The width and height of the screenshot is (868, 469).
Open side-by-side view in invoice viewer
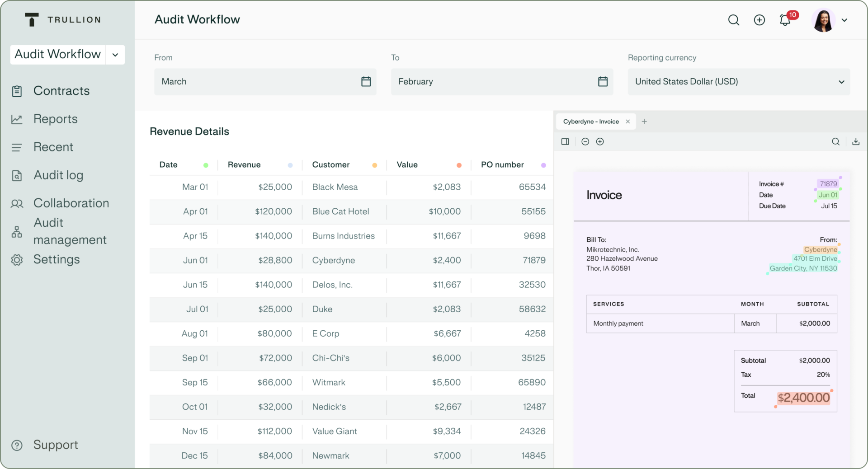click(x=565, y=141)
